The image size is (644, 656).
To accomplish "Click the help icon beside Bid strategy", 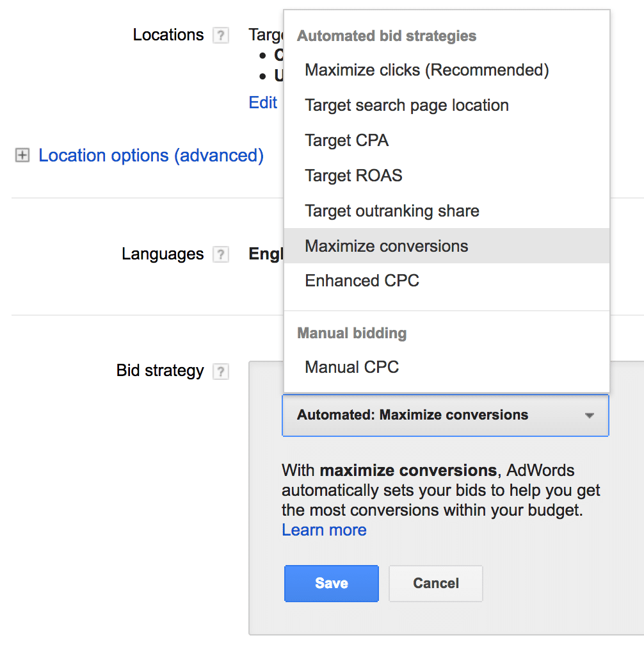I will tap(220, 372).
